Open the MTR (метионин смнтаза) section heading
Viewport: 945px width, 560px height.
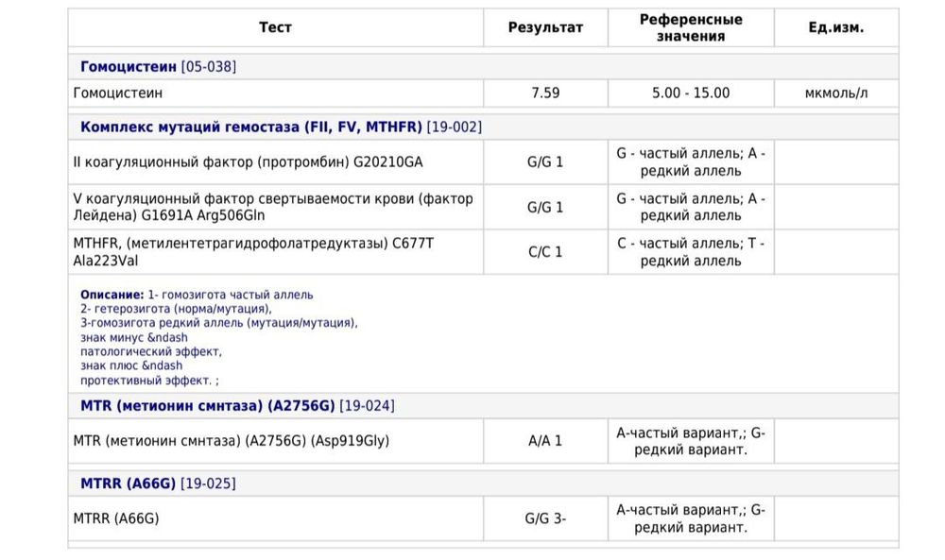click(x=237, y=406)
